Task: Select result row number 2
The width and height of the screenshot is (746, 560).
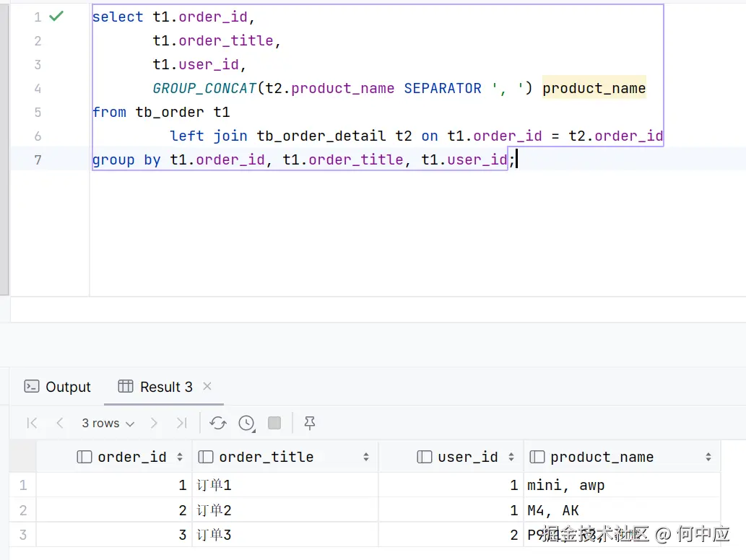Action: [23, 510]
